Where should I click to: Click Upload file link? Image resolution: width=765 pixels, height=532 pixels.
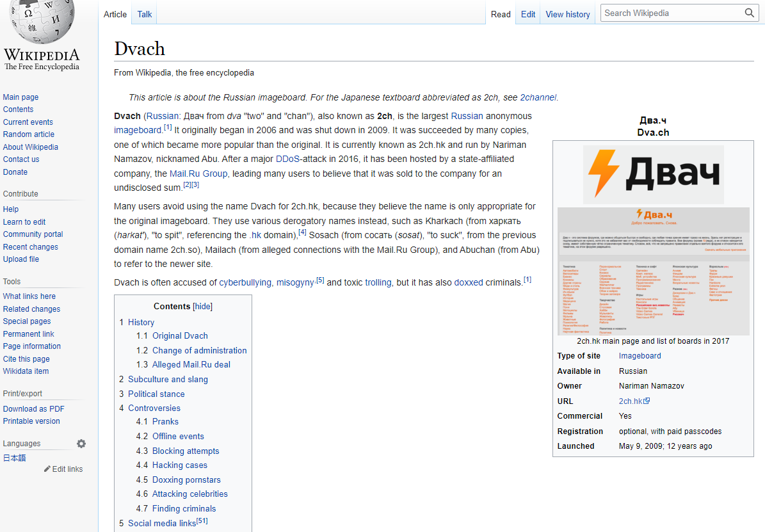coord(21,259)
